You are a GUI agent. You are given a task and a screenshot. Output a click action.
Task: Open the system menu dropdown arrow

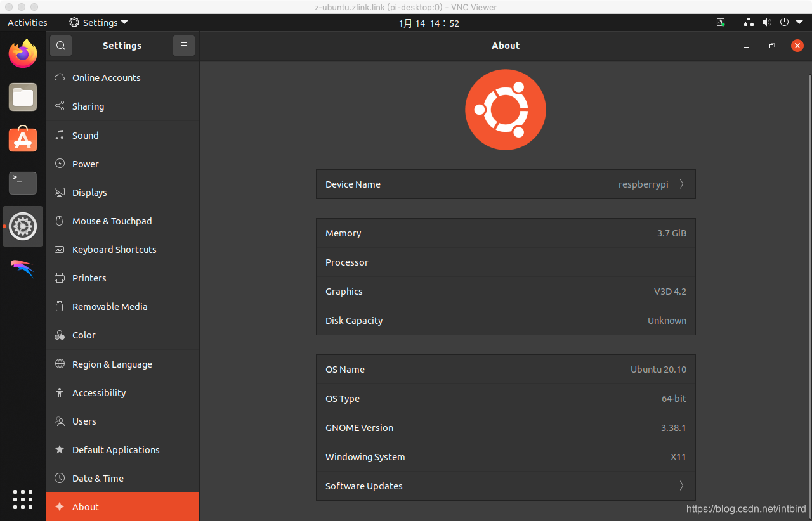click(x=799, y=22)
